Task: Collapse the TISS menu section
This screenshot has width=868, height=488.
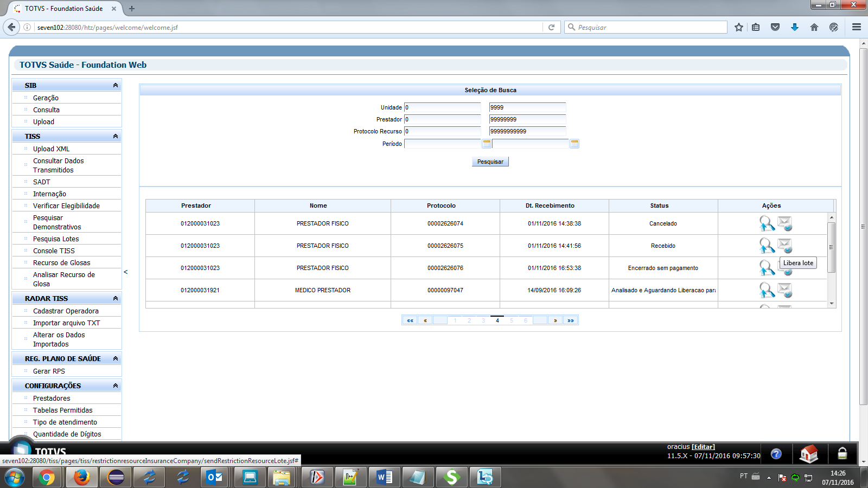Action: click(x=116, y=136)
